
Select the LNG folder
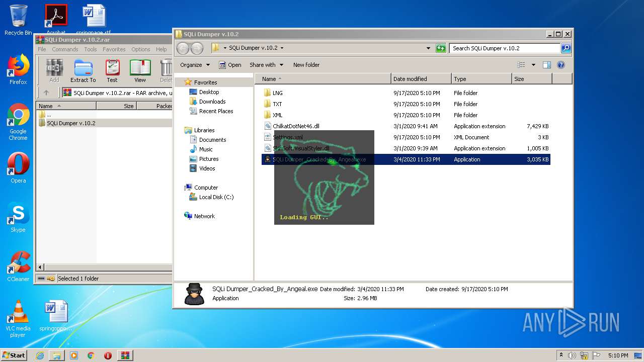(x=278, y=93)
